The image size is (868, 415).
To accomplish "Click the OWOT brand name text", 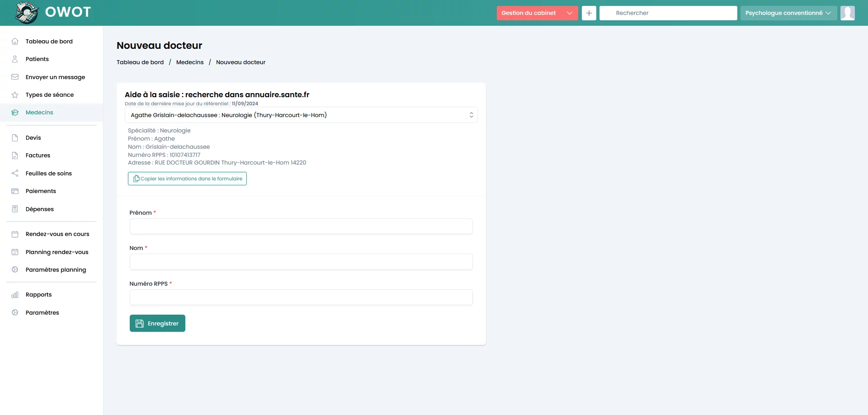I will click(68, 12).
